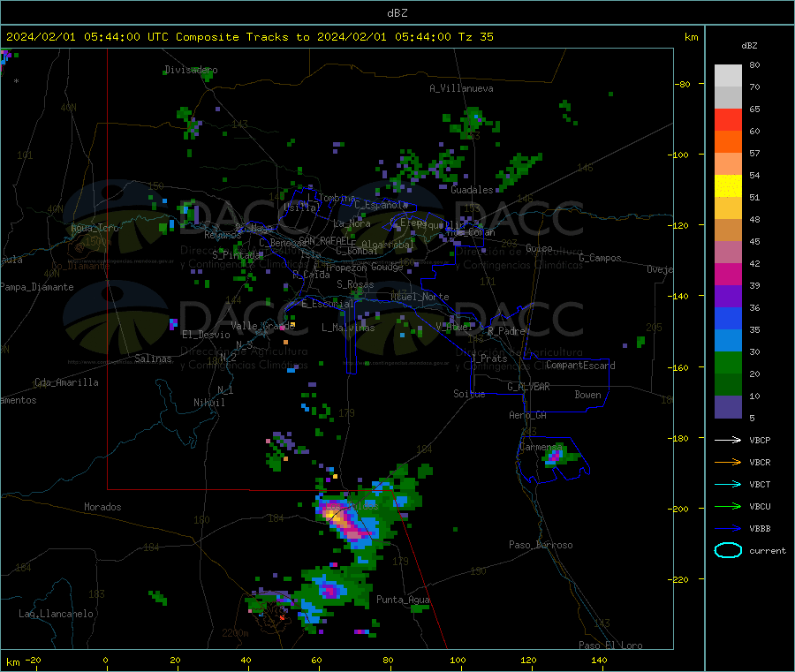Click the 5 dBZ purple color swatch
The height and width of the screenshot is (672, 795).
coord(728,407)
